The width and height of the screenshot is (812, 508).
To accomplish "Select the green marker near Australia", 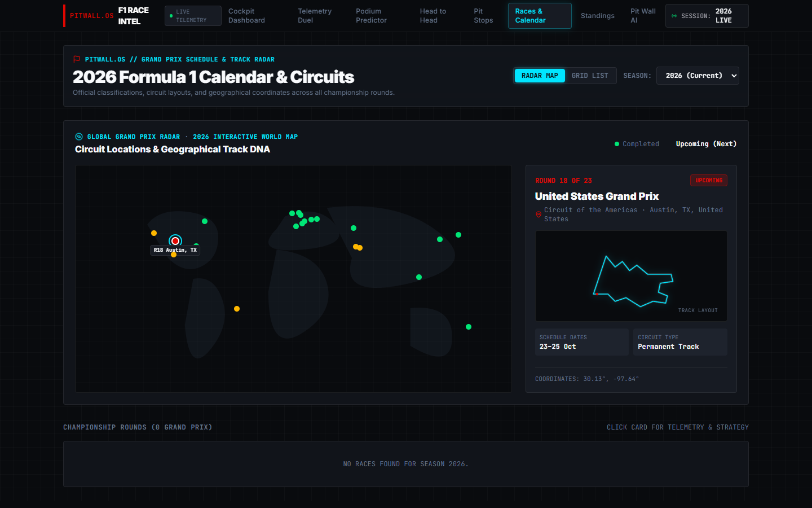I will pos(469,327).
